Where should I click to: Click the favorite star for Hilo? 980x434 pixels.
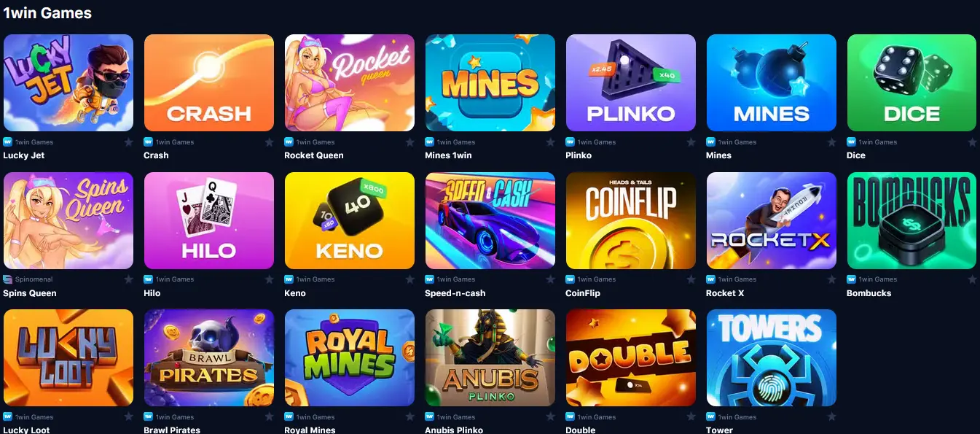(269, 279)
